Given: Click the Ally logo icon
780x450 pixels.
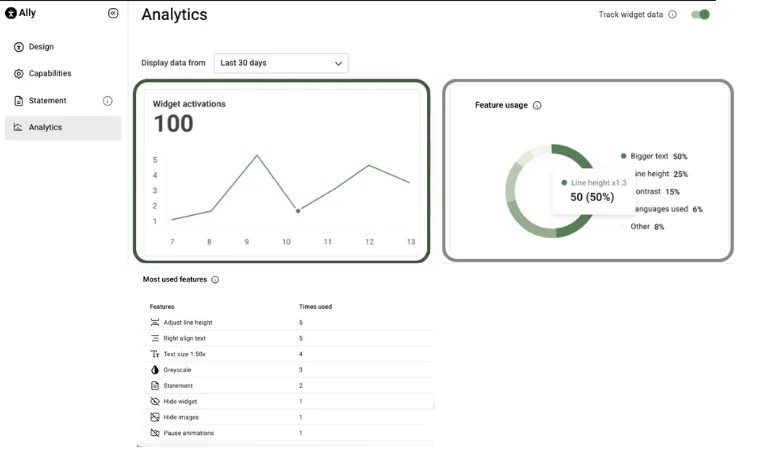Looking at the screenshot, I should coord(10,13).
